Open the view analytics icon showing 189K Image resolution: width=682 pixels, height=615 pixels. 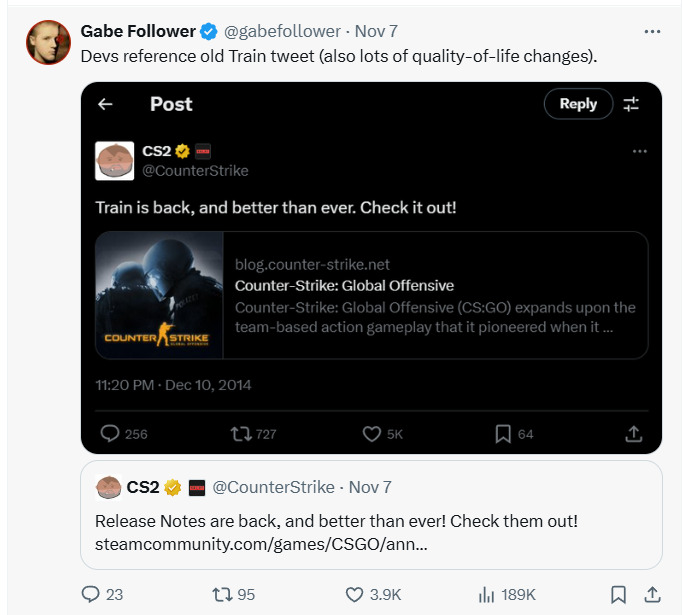(x=487, y=594)
